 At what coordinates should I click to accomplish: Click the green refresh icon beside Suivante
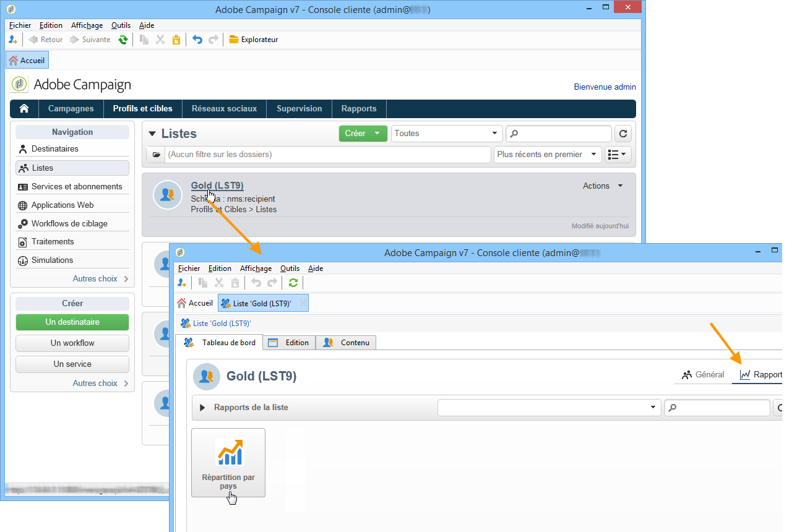pos(123,40)
